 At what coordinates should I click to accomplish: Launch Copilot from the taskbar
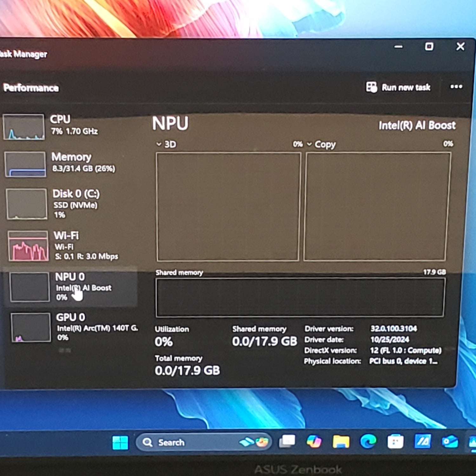click(x=314, y=441)
